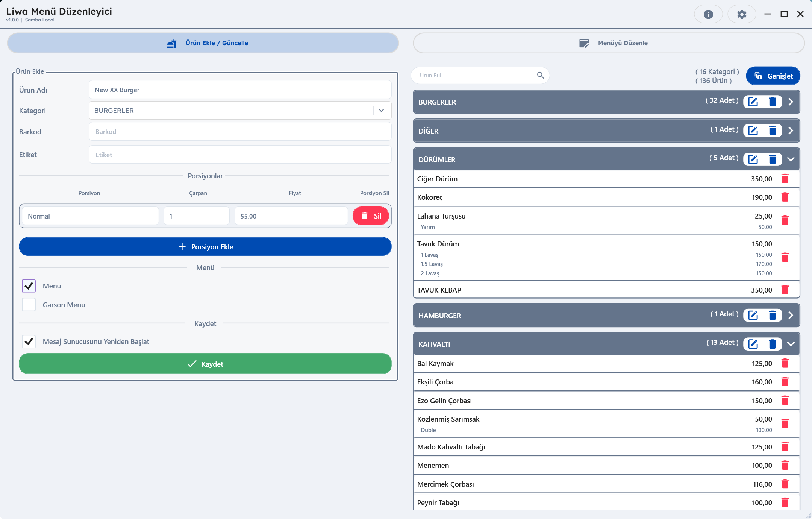This screenshot has width=812, height=519.
Task: Click edit icon for BURGERLER category
Action: (x=753, y=102)
